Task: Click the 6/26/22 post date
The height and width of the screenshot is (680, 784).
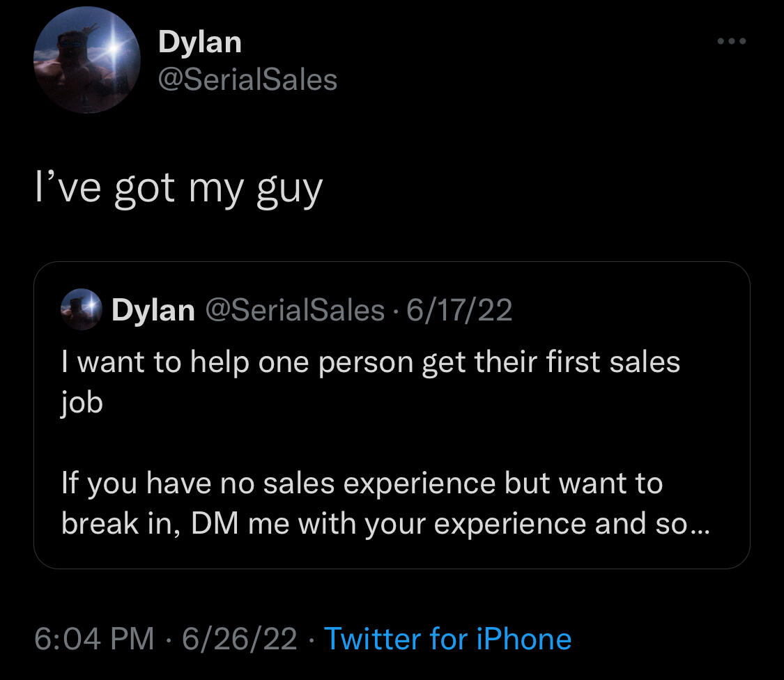Action: pos(239,638)
